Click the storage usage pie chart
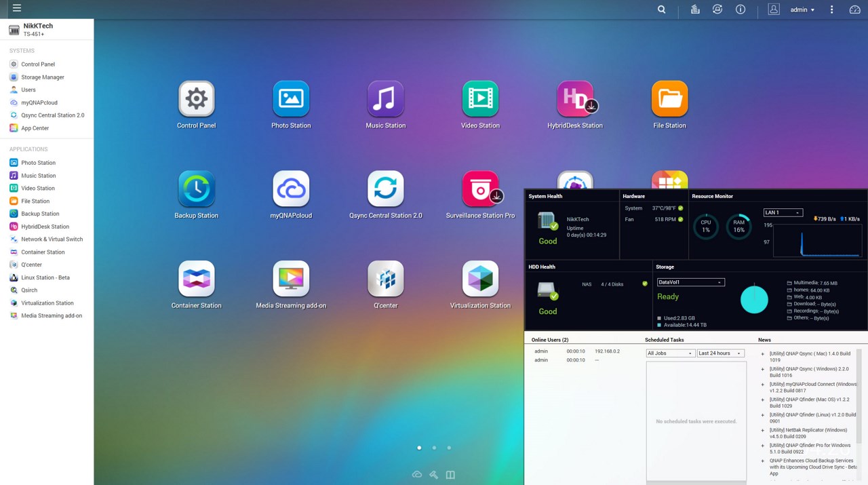The image size is (868, 485). point(754,299)
